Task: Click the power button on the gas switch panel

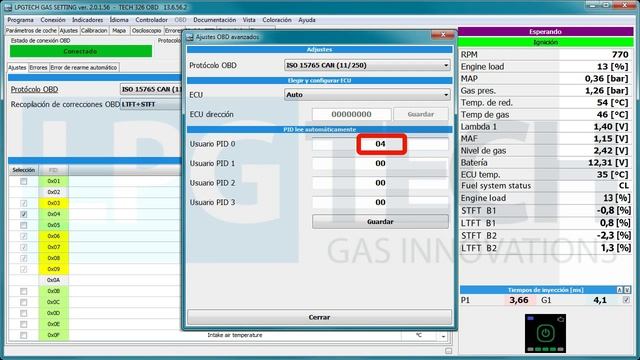Action: [x=545, y=333]
